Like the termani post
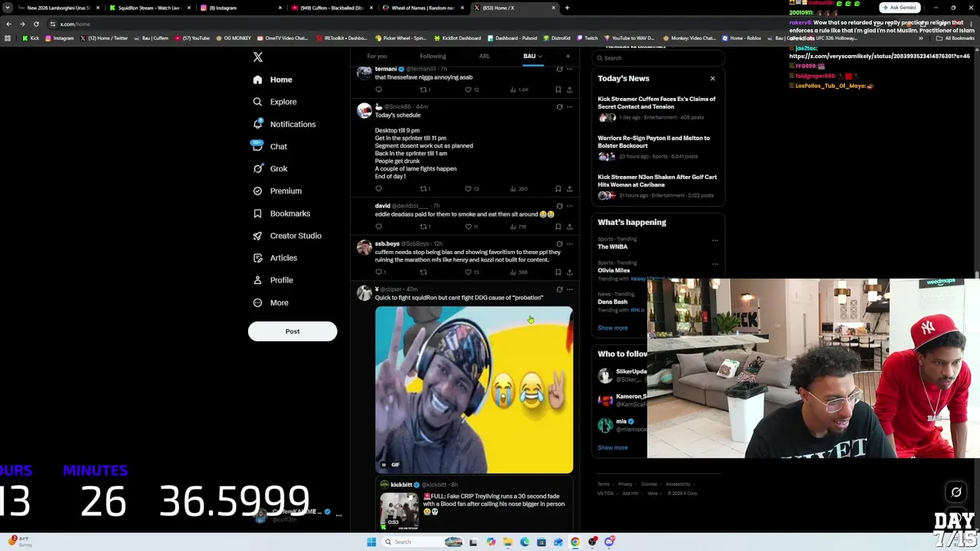Viewport: 980px width, 551px height. [x=469, y=90]
